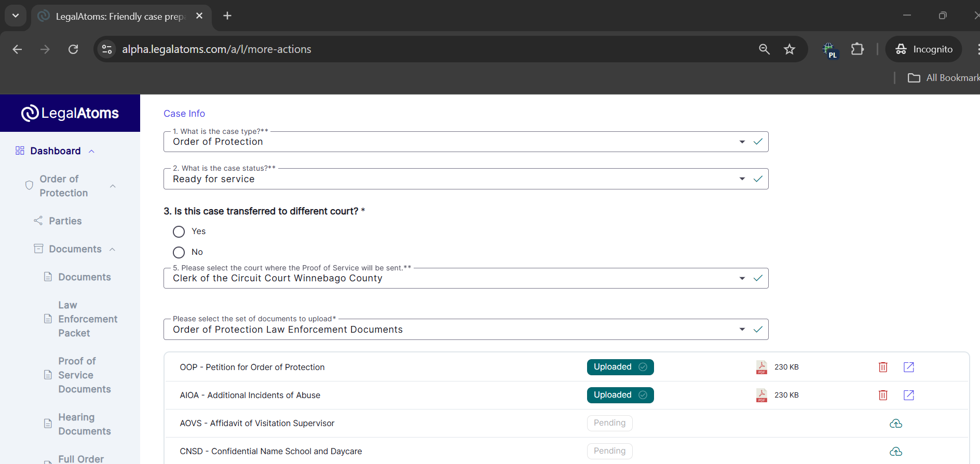Screen dimensions: 980x464
Task: Collapse the Dashboard sidebar menu
Action: pos(92,151)
